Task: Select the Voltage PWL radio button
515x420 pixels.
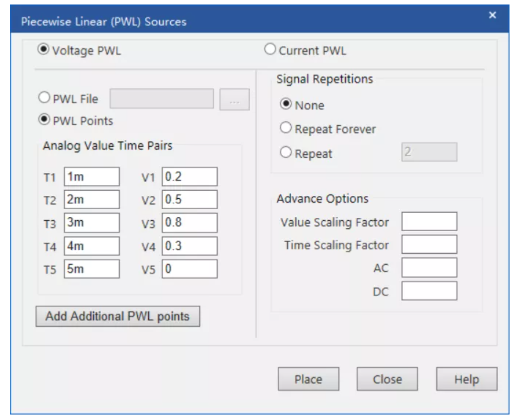Action: (x=44, y=50)
